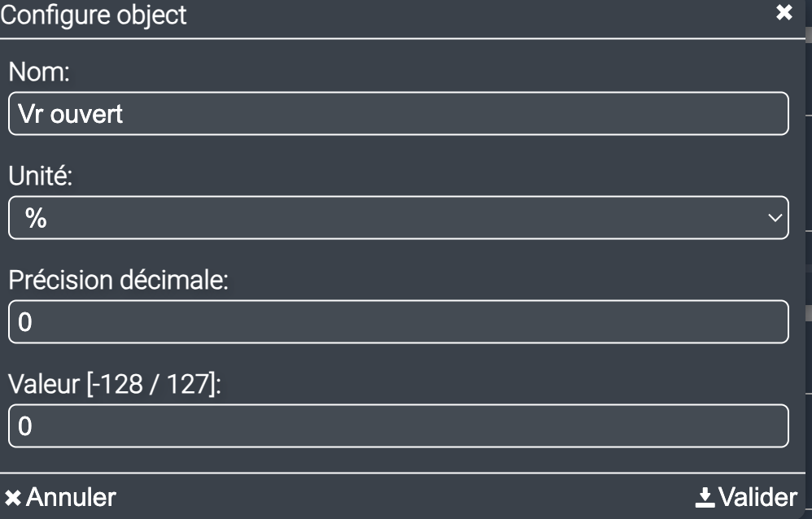The width and height of the screenshot is (812, 519).
Task: Click the 0 in Précision décimale
Action: (24, 323)
